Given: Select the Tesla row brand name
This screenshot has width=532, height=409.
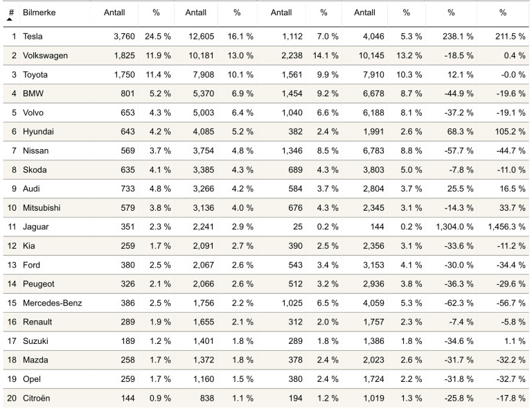Looking at the screenshot, I should coord(33,36).
